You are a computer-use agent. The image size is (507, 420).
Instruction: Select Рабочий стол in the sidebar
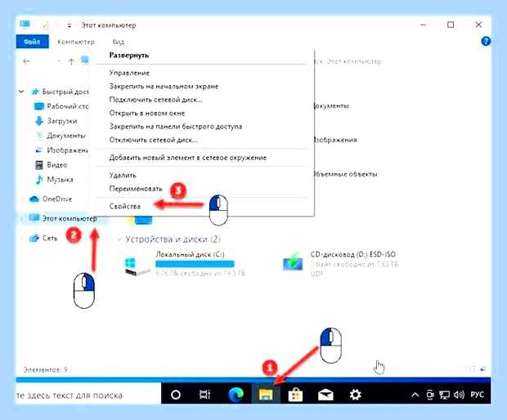coord(61,106)
